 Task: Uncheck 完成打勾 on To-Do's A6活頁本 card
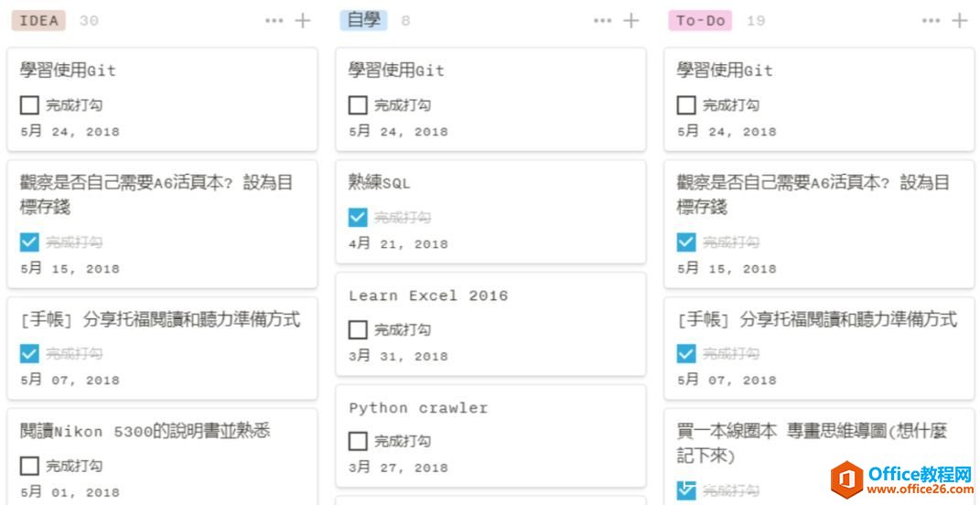pyautogui.click(x=686, y=242)
